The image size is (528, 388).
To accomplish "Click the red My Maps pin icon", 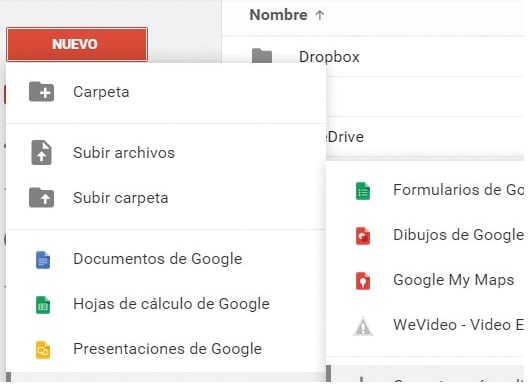I will click(363, 281).
